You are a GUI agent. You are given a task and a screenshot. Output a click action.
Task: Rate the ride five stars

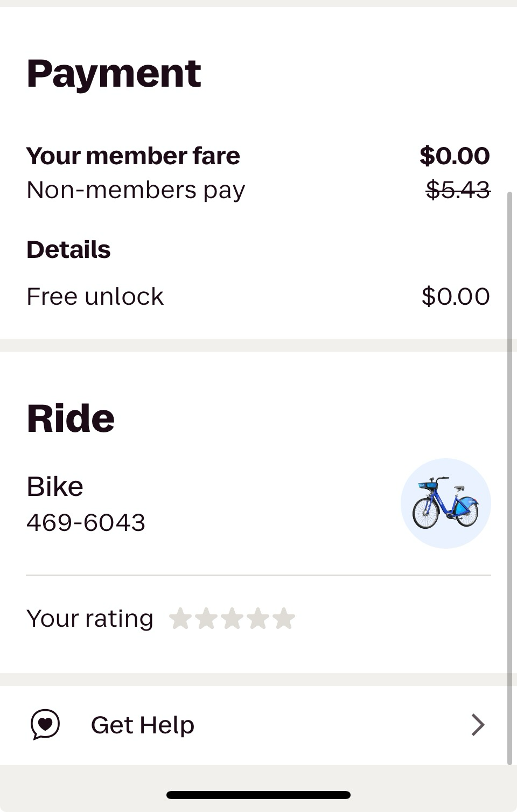pyautogui.click(x=284, y=619)
